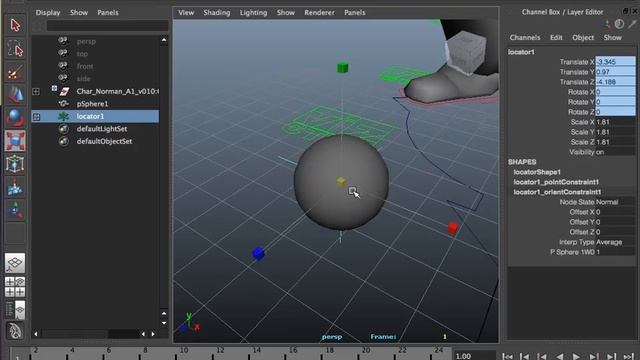
Task: Click outliner scroll down arrow
Action: 164,323
